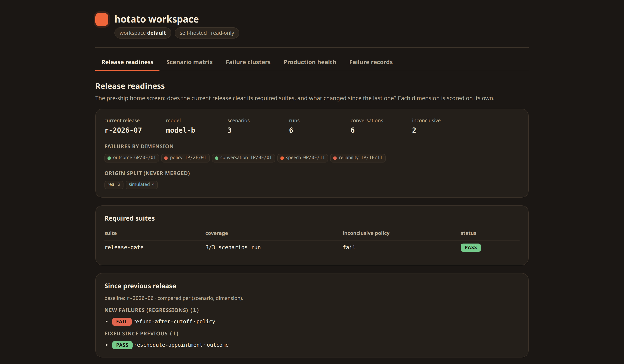Click the real 2 origin chip
The height and width of the screenshot is (364, 624).
click(x=114, y=185)
